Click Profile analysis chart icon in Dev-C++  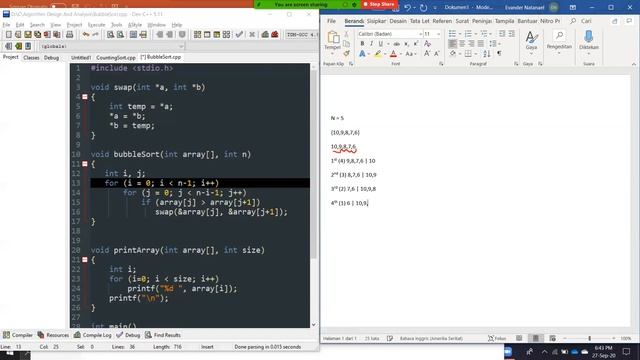coord(265,35)
